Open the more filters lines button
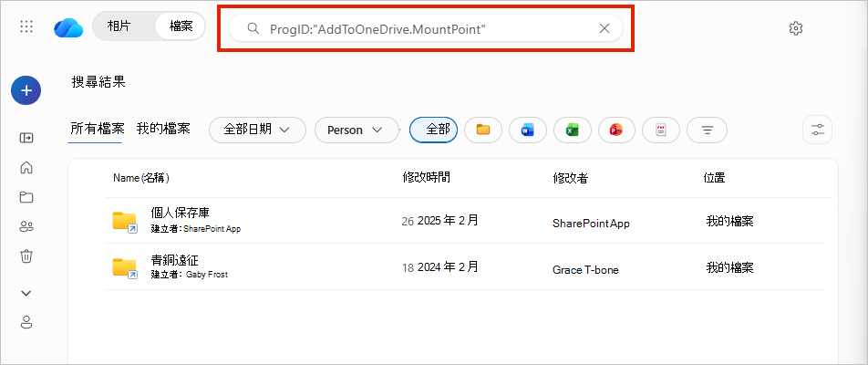 click(x=707, y=130)
